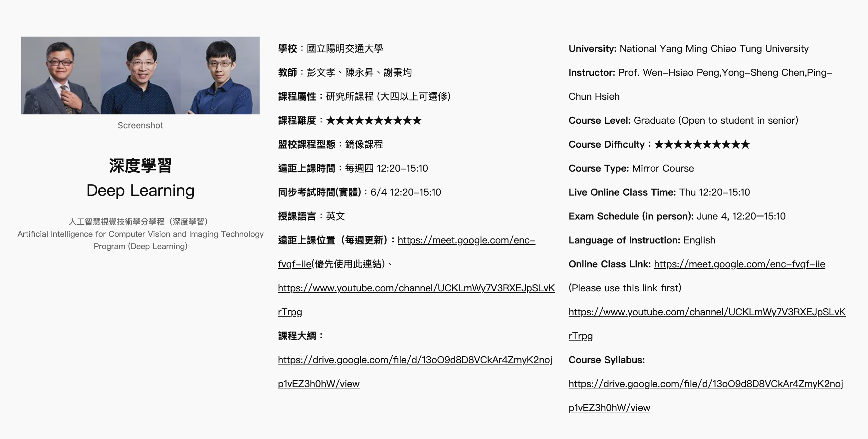Click the 深度學習 course title

click(140, 166)
